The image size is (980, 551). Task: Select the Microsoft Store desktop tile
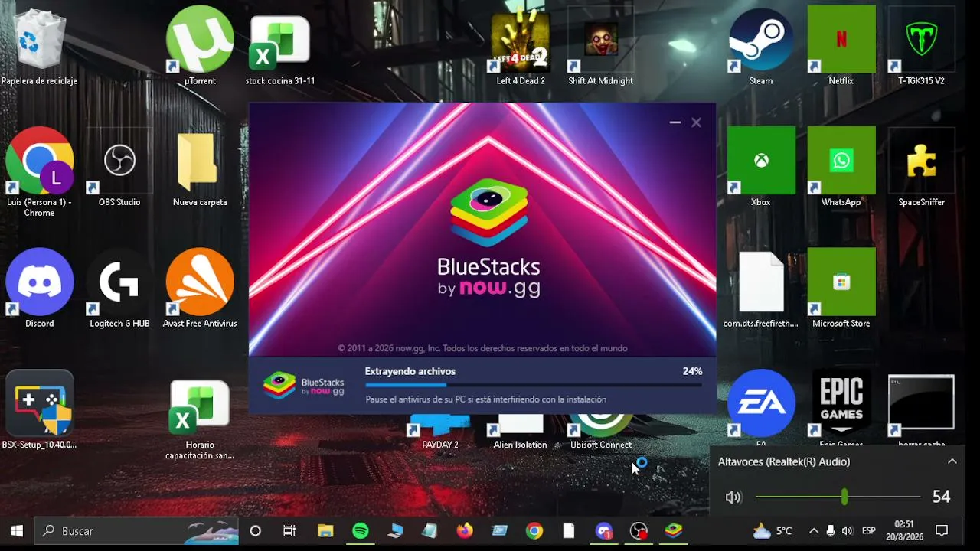pyautogui.click(x=841, y=289)
